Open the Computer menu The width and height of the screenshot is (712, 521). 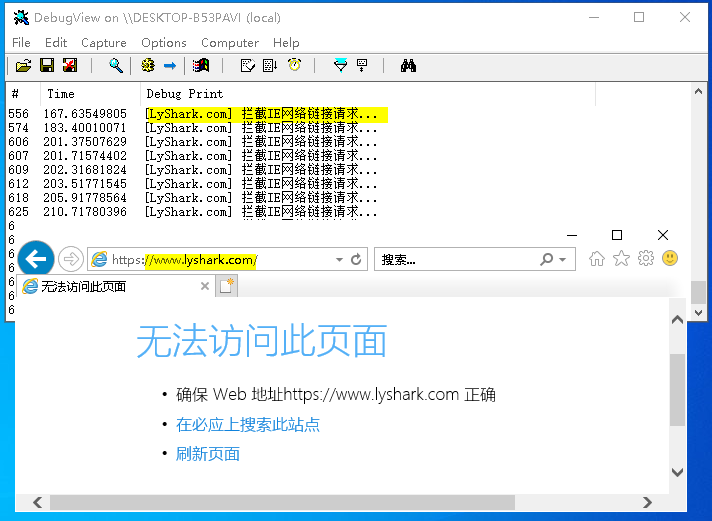[230, 43]
